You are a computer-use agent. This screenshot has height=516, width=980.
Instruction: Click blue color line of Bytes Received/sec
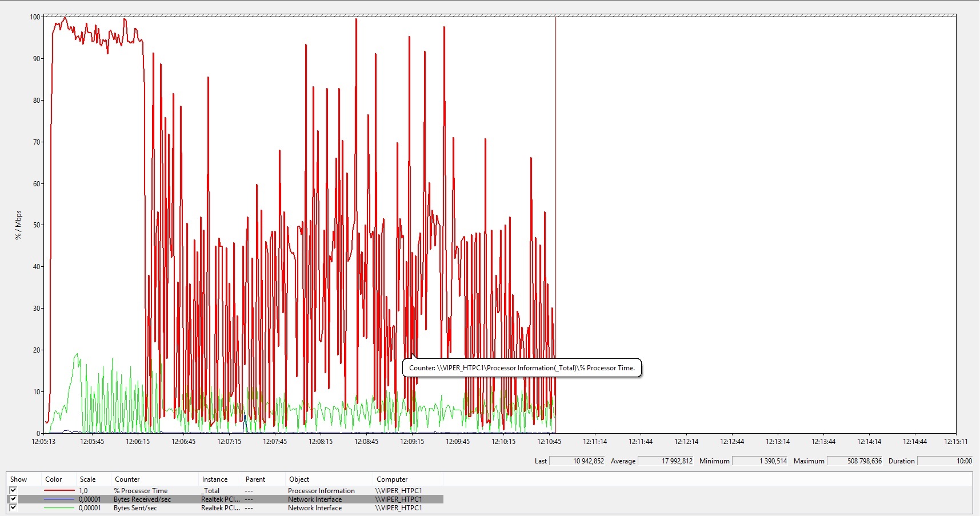59,499
